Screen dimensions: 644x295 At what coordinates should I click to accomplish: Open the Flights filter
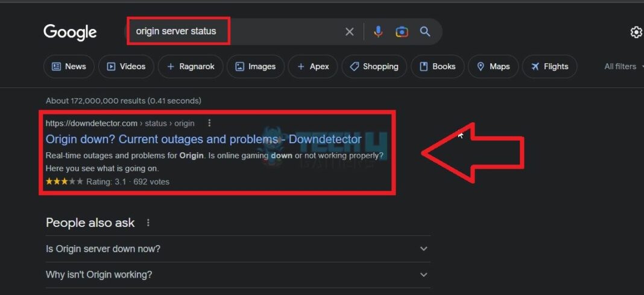(x=549, y=66)
